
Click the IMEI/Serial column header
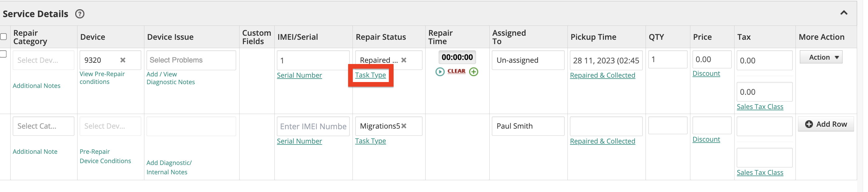tap(297, 37)
